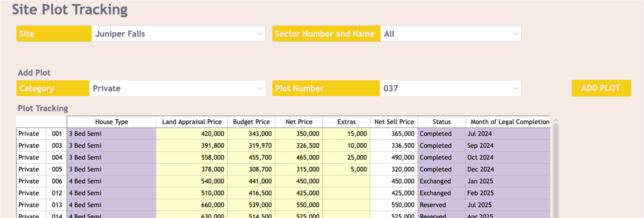Select plot number 013 cell
The height and width of the screenshot is (218, 644).
pos(56,205)
